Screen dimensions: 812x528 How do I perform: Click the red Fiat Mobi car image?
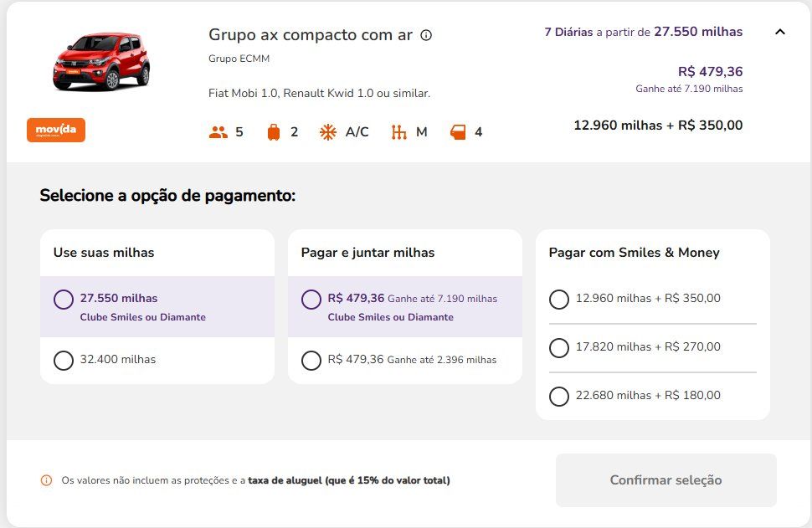pos(101,62)
